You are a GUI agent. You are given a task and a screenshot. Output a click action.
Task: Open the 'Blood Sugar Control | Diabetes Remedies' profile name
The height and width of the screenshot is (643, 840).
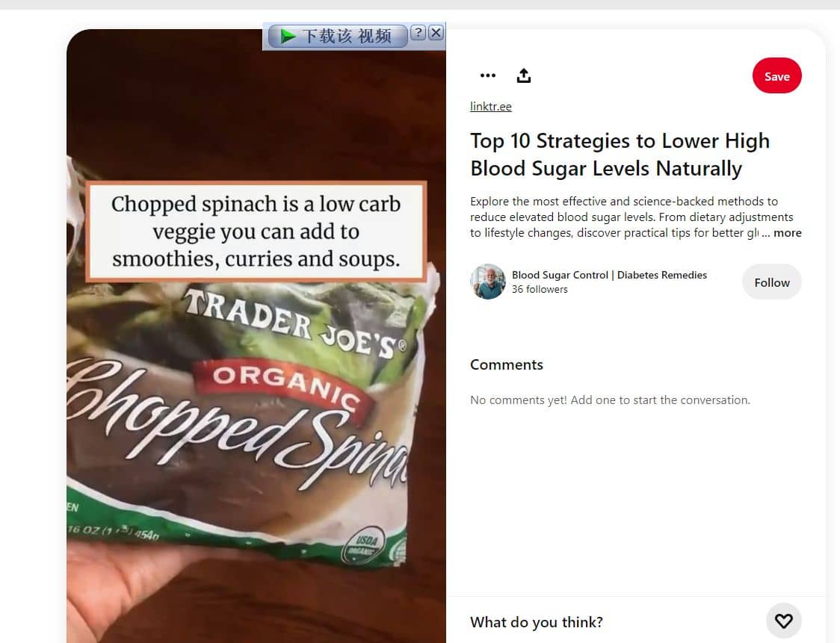(x=609, y=275)
